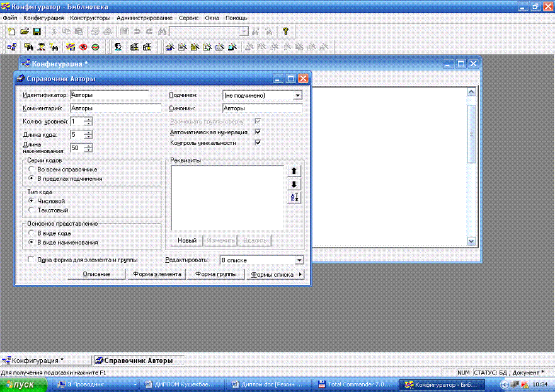This screenshot has width=555, height=392.
Task: Open the Подчинен dropdown list
Action: pos(298,95)
